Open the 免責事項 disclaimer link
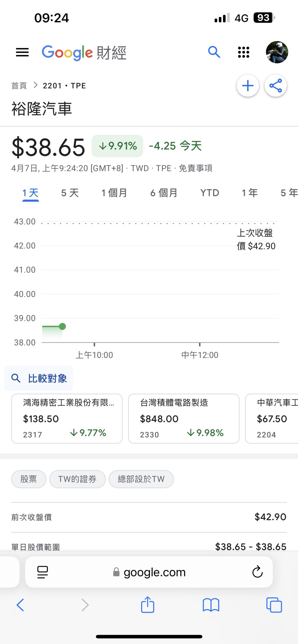Screen dimensions: 298x644 [196, 168]
